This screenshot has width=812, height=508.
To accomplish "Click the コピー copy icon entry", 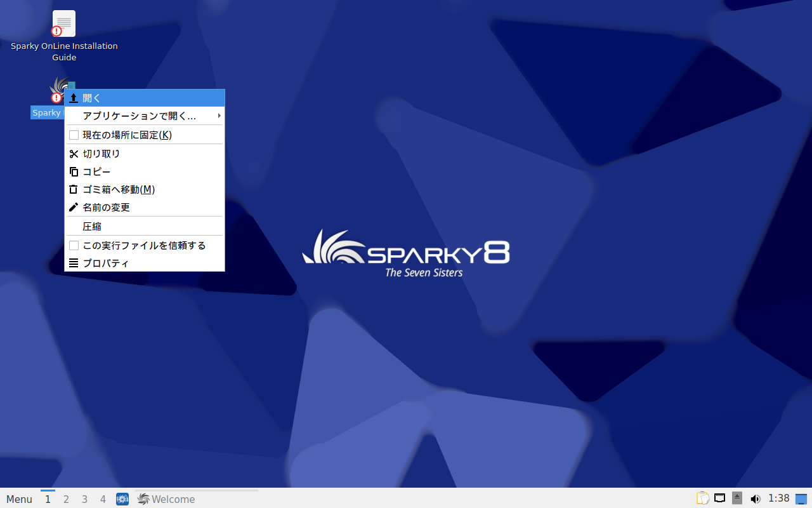I will 145,172.
